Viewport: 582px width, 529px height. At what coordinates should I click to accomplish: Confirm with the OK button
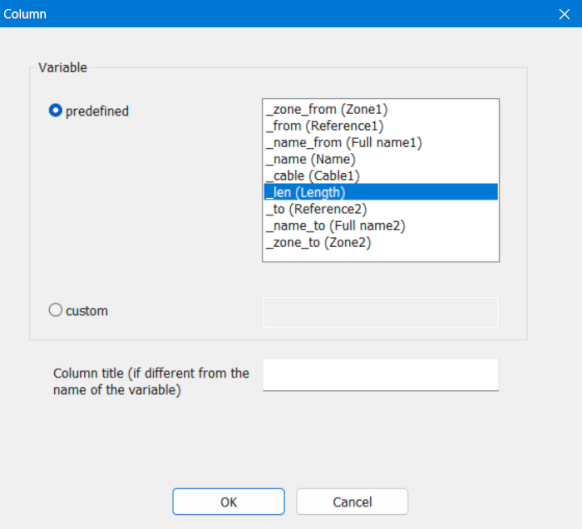pos(228,502)
